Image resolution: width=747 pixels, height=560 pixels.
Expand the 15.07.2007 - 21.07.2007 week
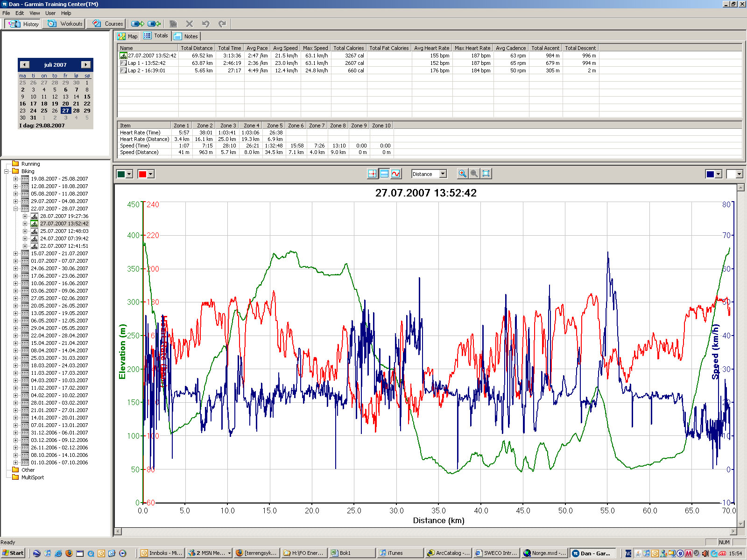click(x=15, y=253)
